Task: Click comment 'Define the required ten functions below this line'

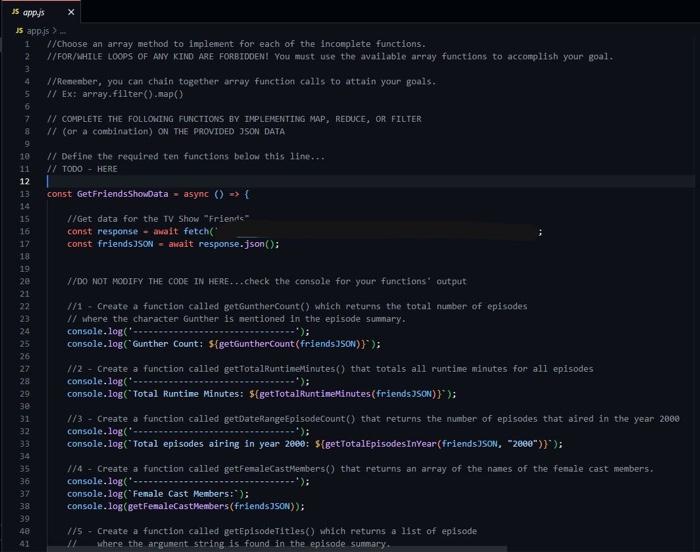Action: [186, 156]
